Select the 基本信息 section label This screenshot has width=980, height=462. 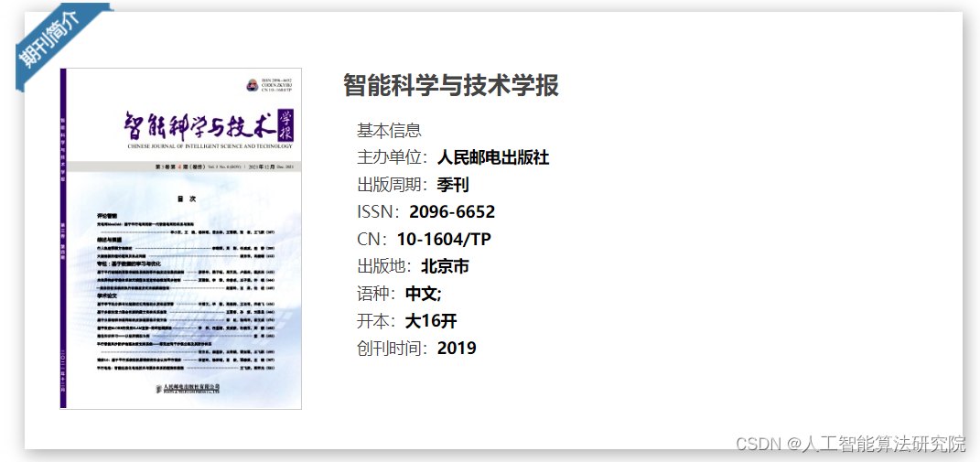390,131
